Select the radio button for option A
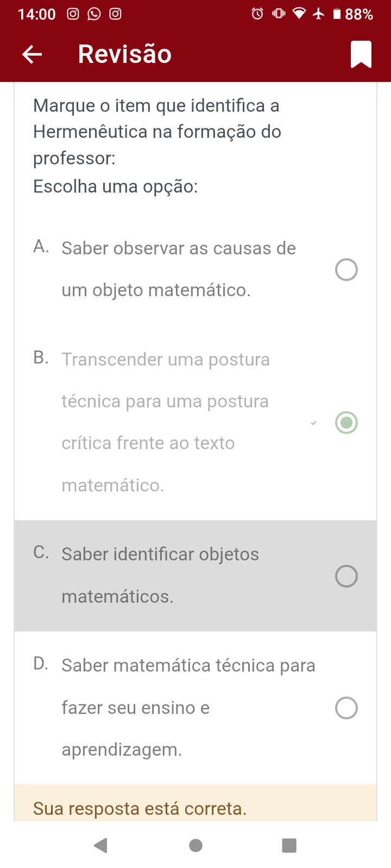The height and width of the screenshot is (868, 391). pos(346,270)
